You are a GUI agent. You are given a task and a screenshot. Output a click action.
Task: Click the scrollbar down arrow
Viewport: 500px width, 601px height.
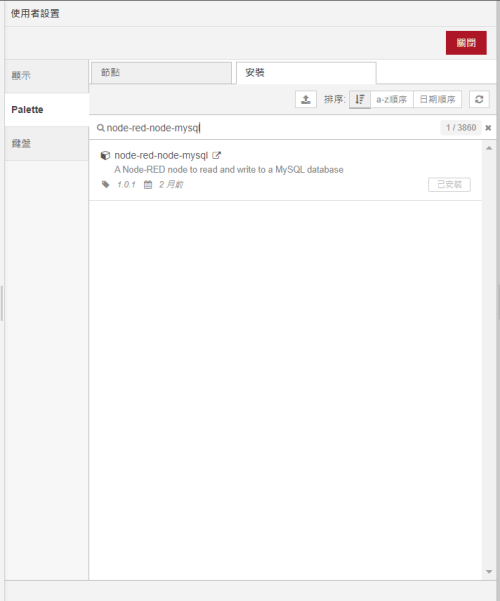[489, 571]
